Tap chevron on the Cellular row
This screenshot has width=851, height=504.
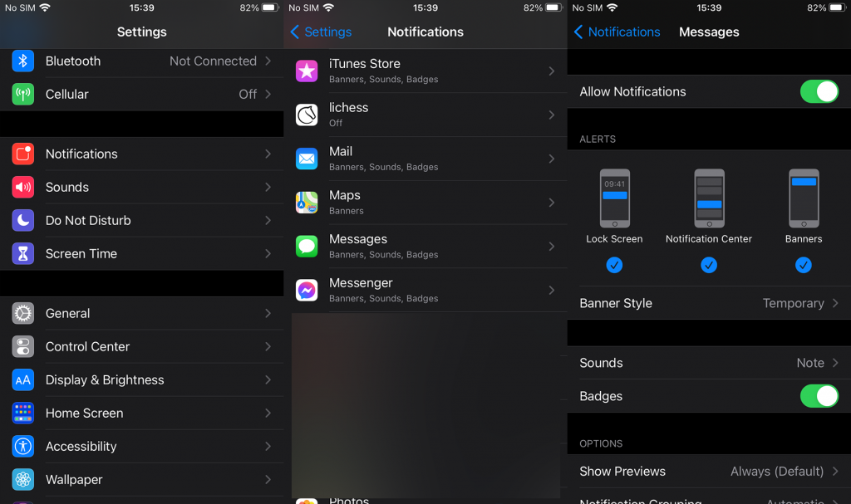click(x=268, y=94)
